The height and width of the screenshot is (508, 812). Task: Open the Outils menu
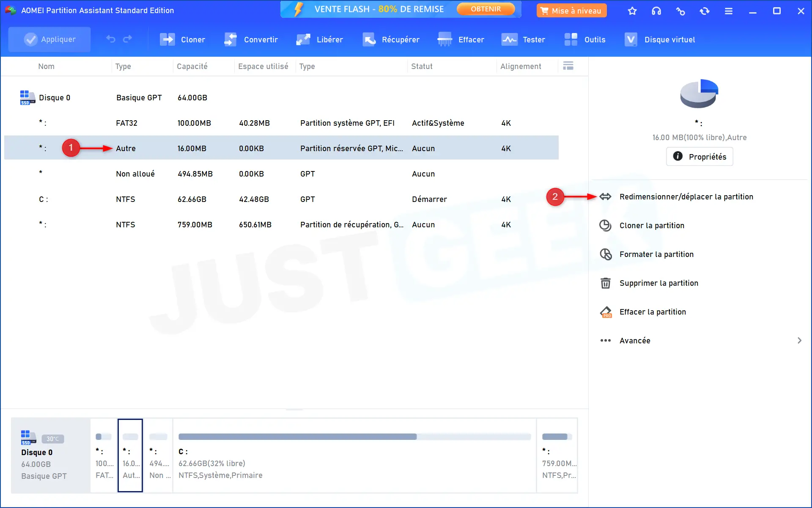(x=585, y=39)
